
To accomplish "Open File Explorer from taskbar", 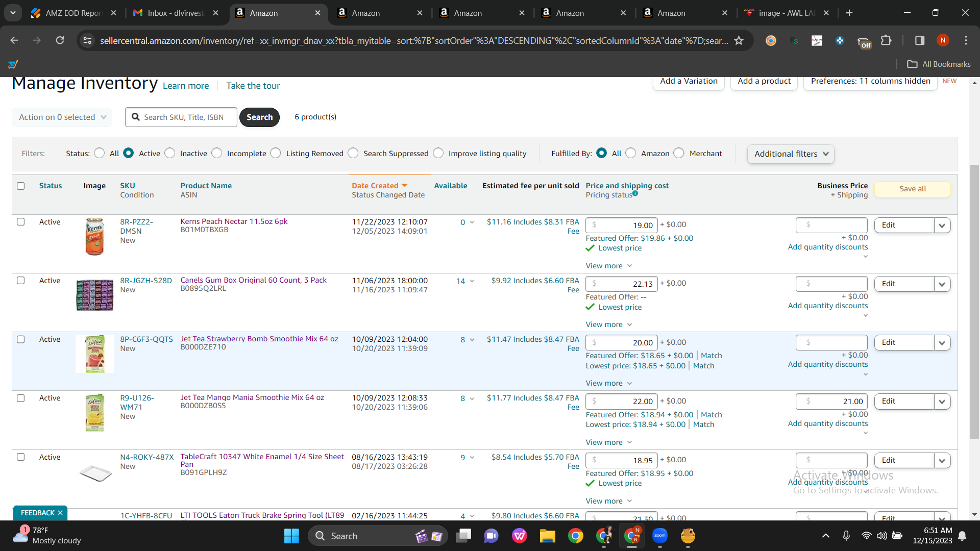I will [547, 536].
